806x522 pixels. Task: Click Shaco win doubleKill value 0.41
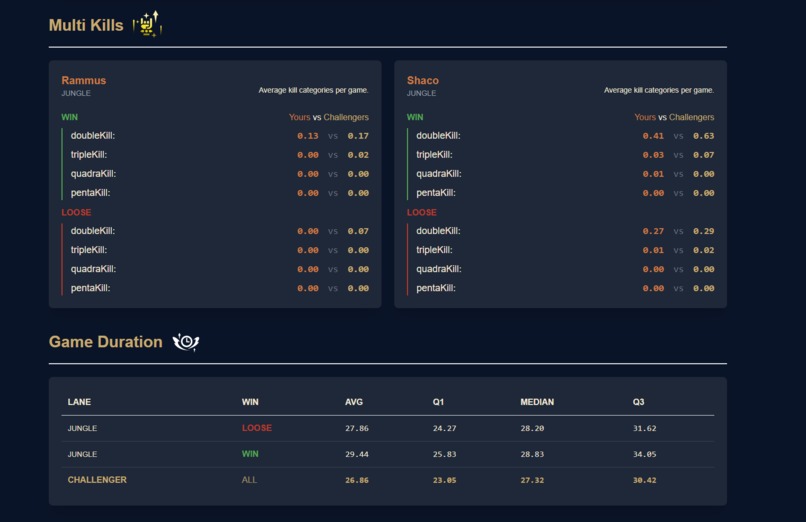[653, 136]
